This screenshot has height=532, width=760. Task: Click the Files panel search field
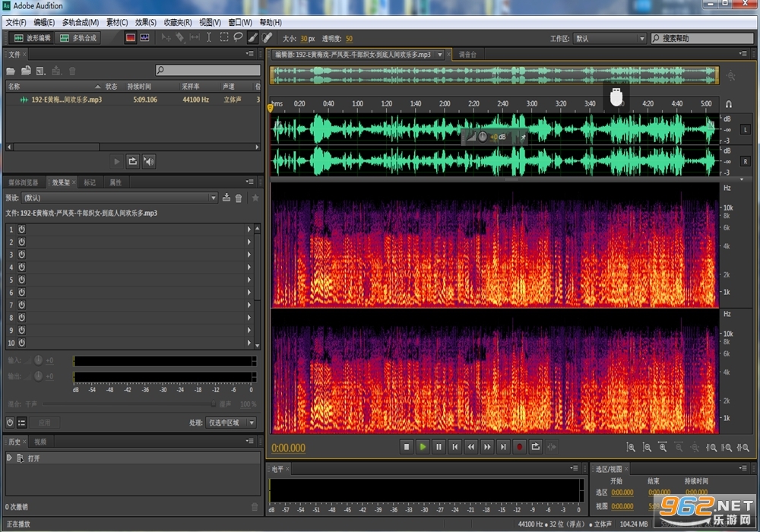208,70
